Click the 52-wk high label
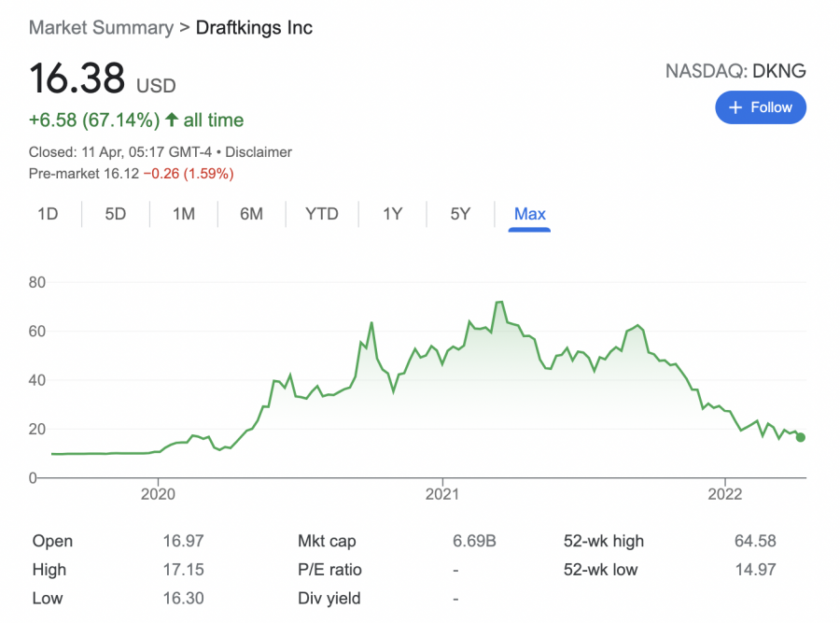The image size is (840, 623). click(x=604, y=541)
